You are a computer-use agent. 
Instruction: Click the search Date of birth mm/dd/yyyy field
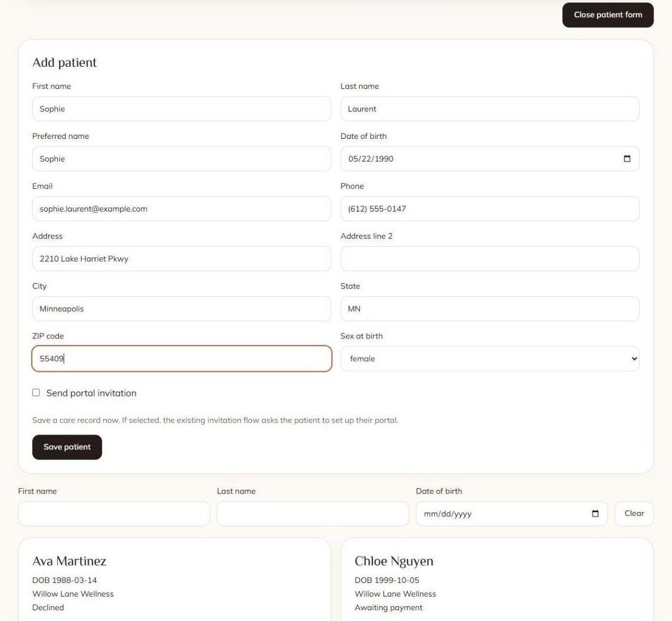[511, 513]
